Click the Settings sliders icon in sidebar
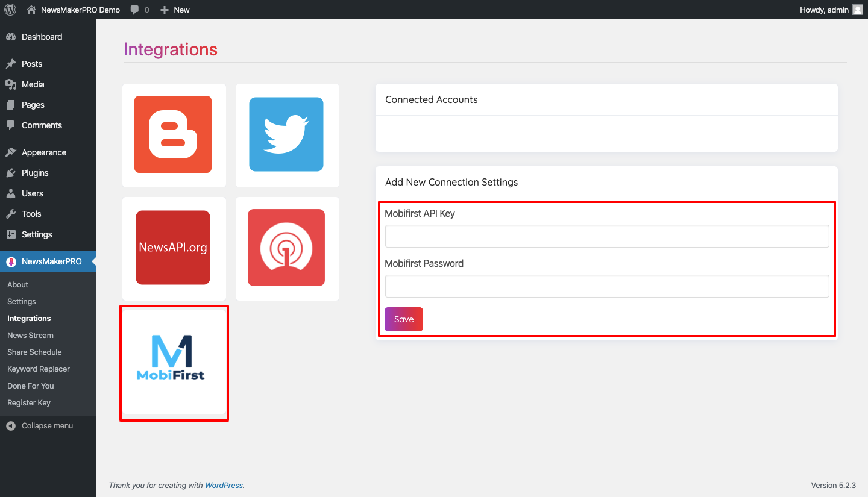The image size is (868, 497). (x=11, y=234)
